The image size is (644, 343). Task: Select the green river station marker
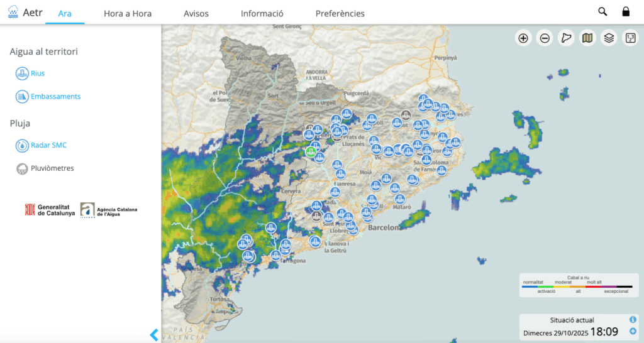pos(311,152)
